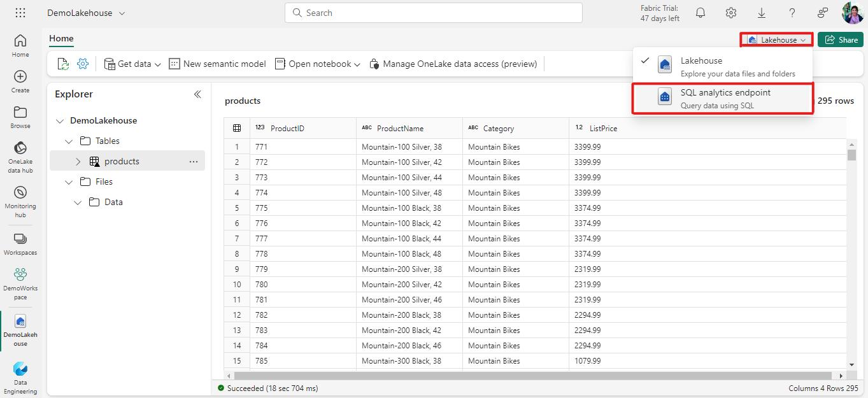
Task: Click the Columns 4 Rows 295 status text
Action: tap(823, 388)
